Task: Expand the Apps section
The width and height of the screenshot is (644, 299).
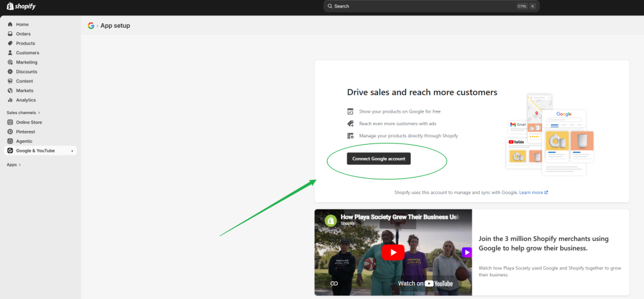Action: [14, 164]
